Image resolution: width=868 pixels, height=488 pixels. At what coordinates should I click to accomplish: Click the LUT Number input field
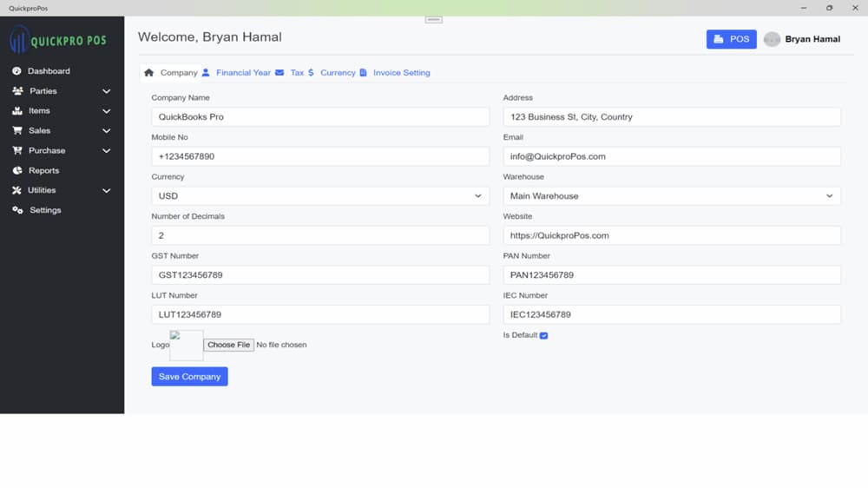tap(320, 314)
